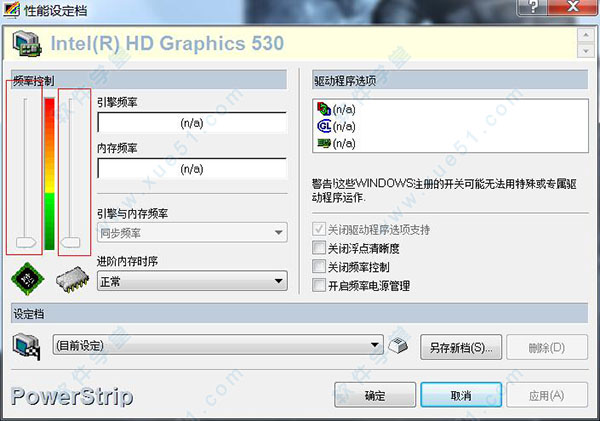Select the OpenGL (n/a) driver option icon
The image size is (600, 421).
click(323, 126)
